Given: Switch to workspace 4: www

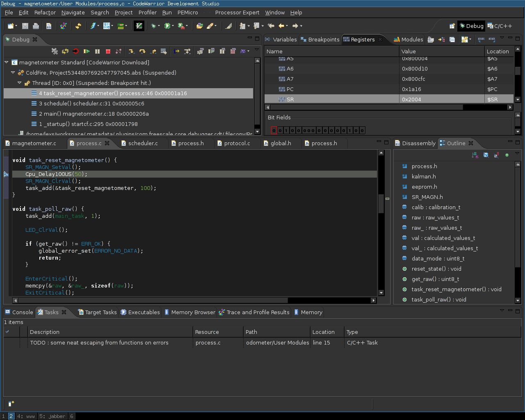Looking at the screenshot, I should click(x=26, y=416).
